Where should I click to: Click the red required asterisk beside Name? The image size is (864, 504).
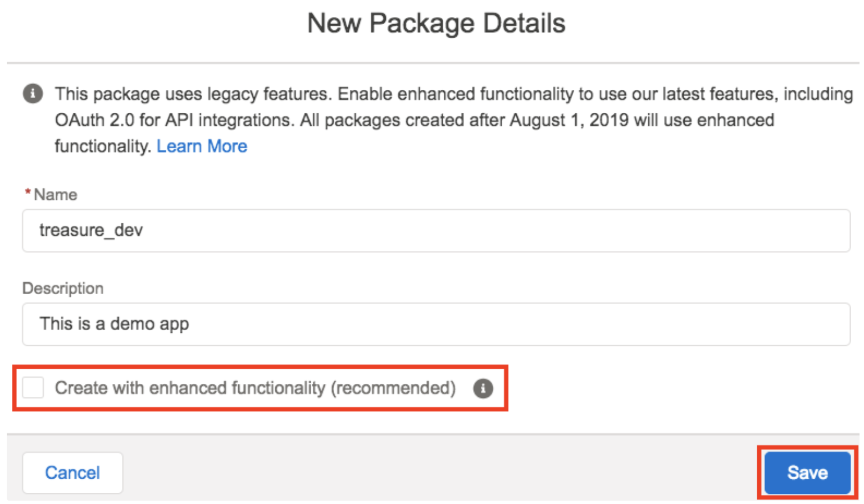[28, 194]
